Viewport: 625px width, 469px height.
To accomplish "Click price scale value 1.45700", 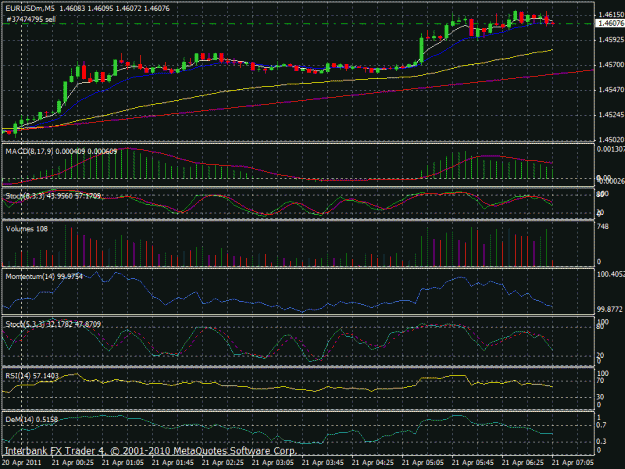I will (611, 65).
